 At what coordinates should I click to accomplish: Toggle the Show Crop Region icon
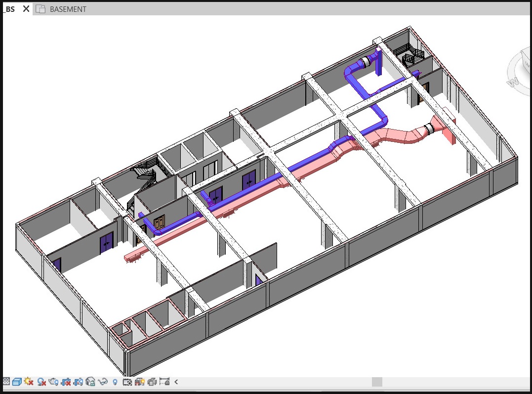tap(78, 382)
